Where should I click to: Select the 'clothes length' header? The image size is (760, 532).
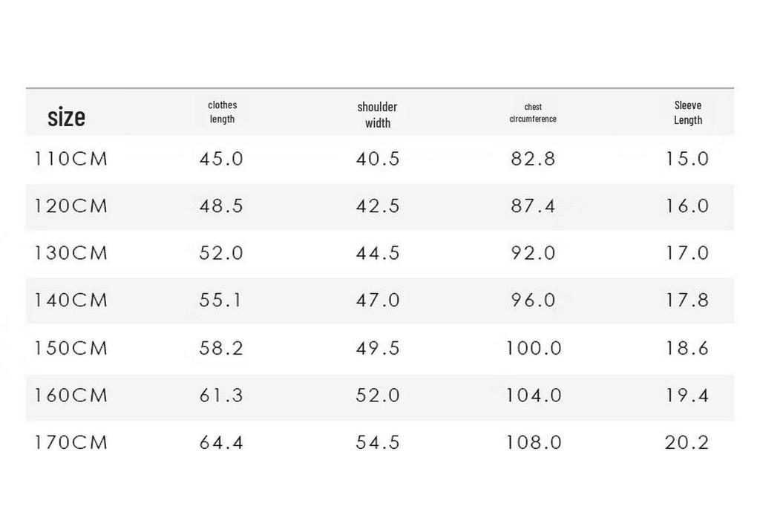click(x=223, y=112)
